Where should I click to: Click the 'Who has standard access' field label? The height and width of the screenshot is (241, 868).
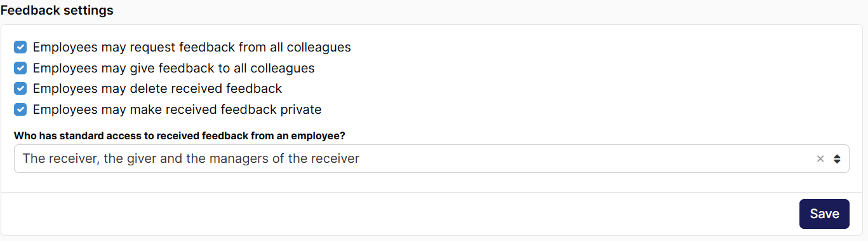184,135
